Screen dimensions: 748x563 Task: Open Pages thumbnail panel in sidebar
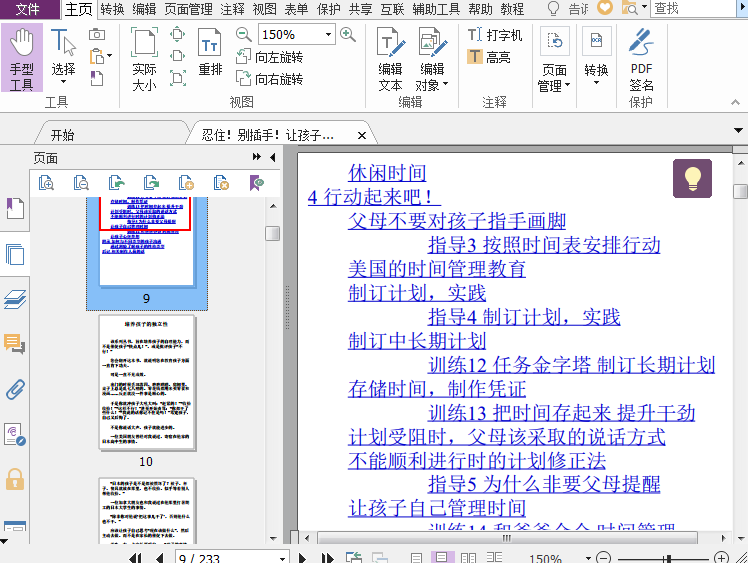coord(15,254)
